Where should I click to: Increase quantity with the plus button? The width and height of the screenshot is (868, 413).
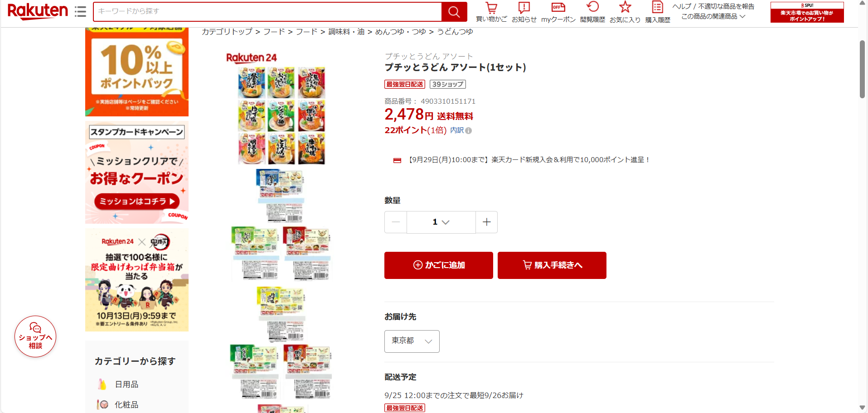[486, 222]
